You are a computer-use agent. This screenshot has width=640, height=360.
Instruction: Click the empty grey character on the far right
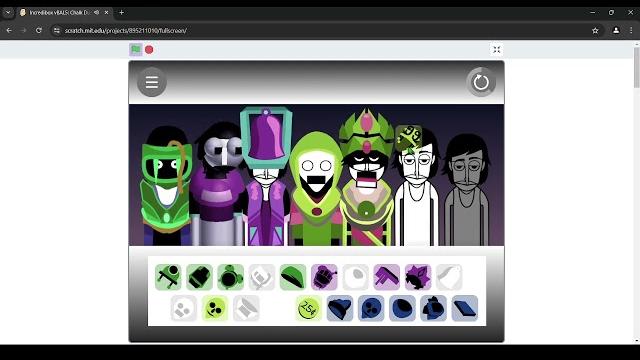[x=466, y=190]
